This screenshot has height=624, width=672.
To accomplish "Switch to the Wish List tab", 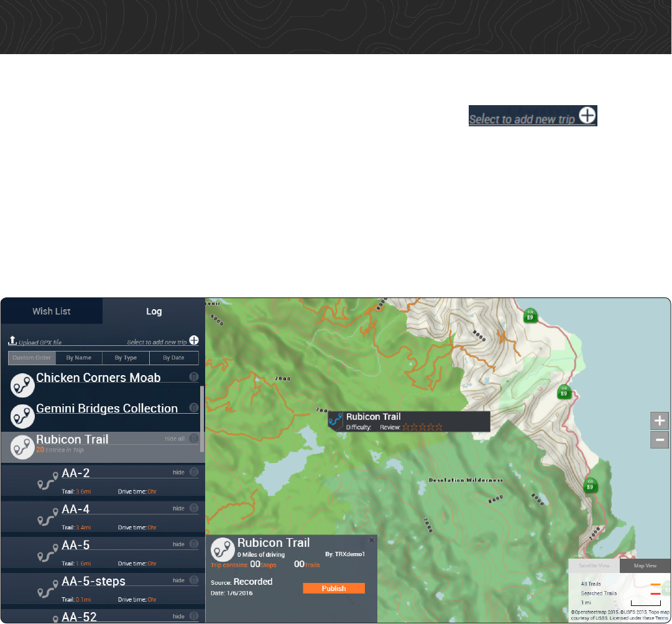I will click(x=52, y=311).
